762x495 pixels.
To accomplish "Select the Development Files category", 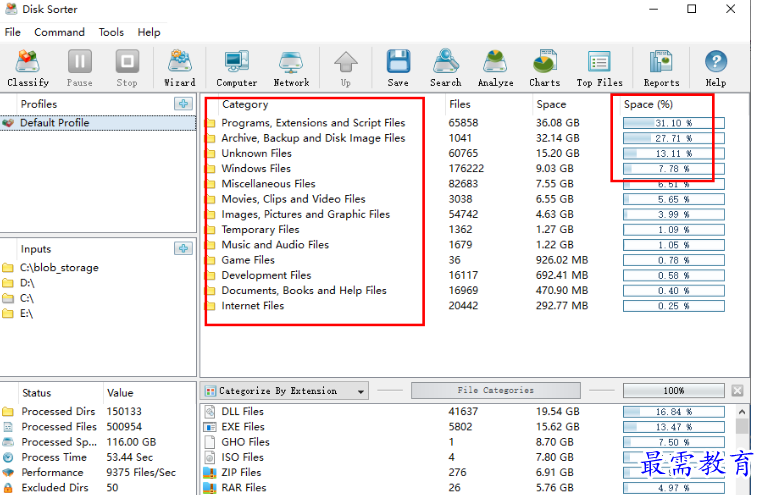I will coord(266,275).
